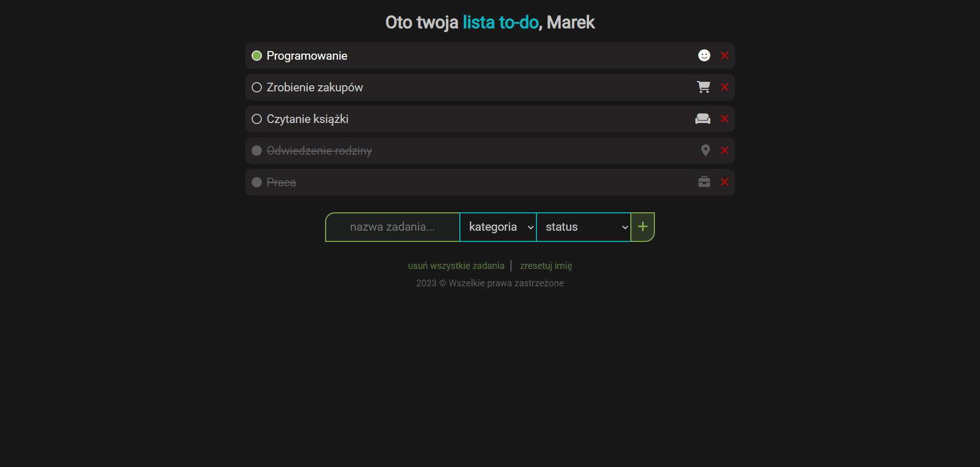Viewport: 980px width, 467px height.
Task: Toggle the Czytanie książki status circle
Action: (257, 119)
